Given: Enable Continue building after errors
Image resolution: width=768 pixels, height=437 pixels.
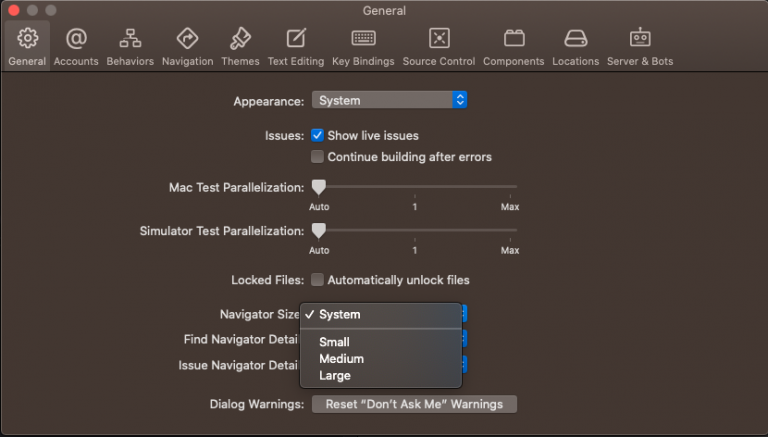Looking at the screenshot, I should point(317,157).
